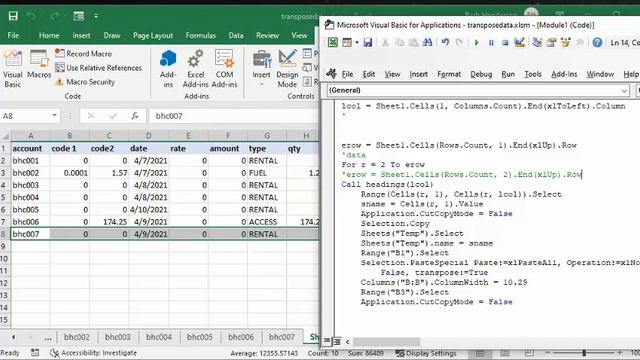Select cell containing bhc003
Viewport: 640px width, 360px height.
pyautogui.click(x=31, y=185)
